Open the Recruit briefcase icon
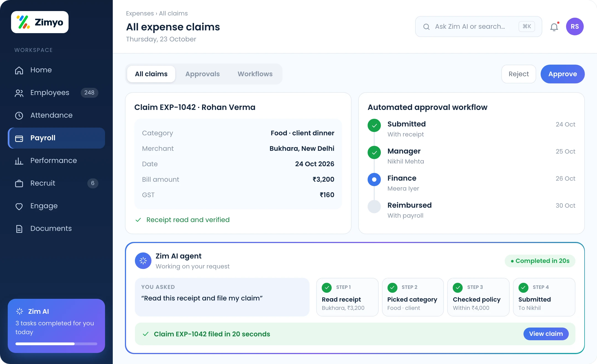 19,183
